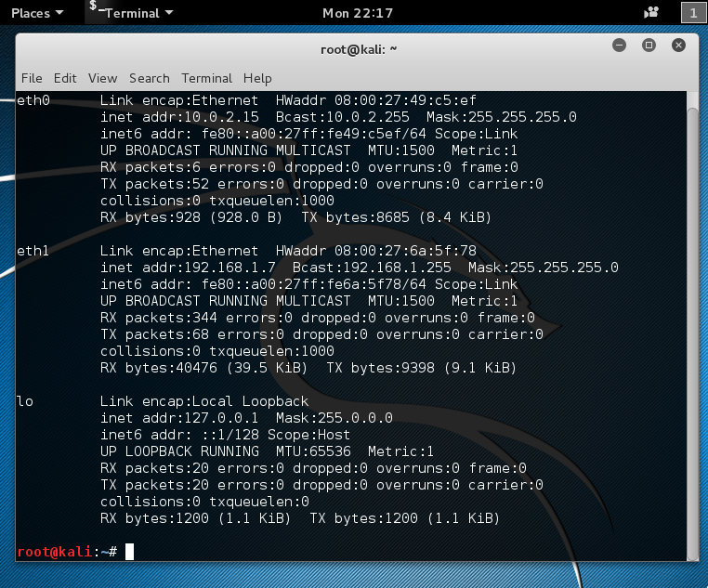The image size is (708, 588).
Task: Click inet addr:192.168.1.7
Action: (188, 268)
